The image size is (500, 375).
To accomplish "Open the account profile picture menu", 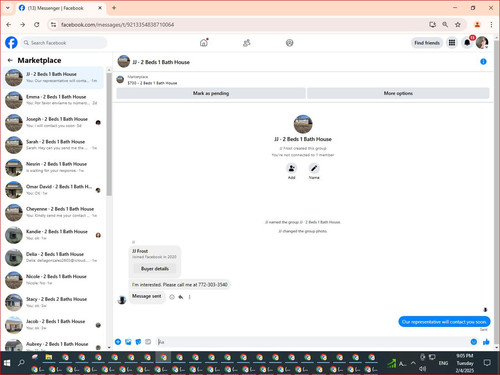I will 482,43.
